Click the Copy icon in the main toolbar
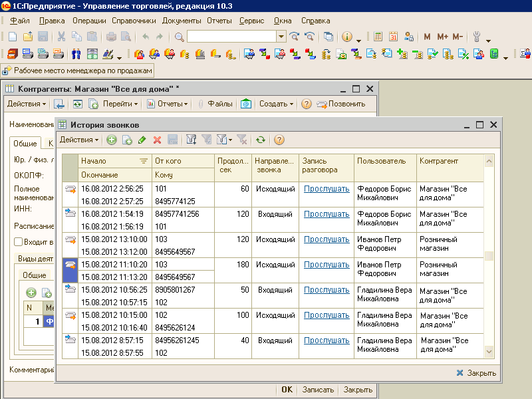The height and width of the screenshot is (399, 532). pos(76,37)
